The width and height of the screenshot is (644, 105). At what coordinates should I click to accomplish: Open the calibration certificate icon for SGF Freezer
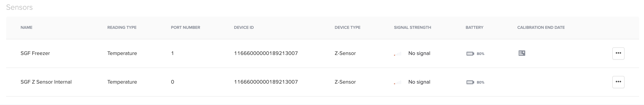coord(522,53)
